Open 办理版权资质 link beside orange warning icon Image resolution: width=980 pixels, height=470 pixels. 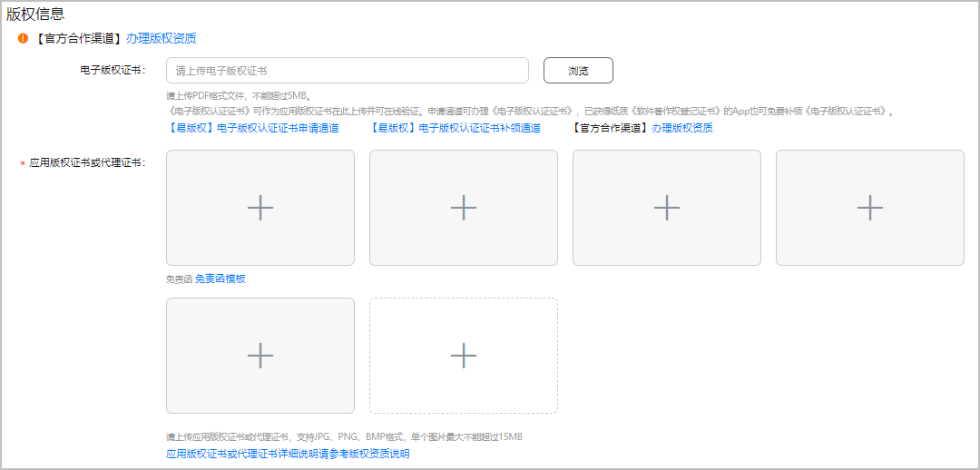[162, 39]
